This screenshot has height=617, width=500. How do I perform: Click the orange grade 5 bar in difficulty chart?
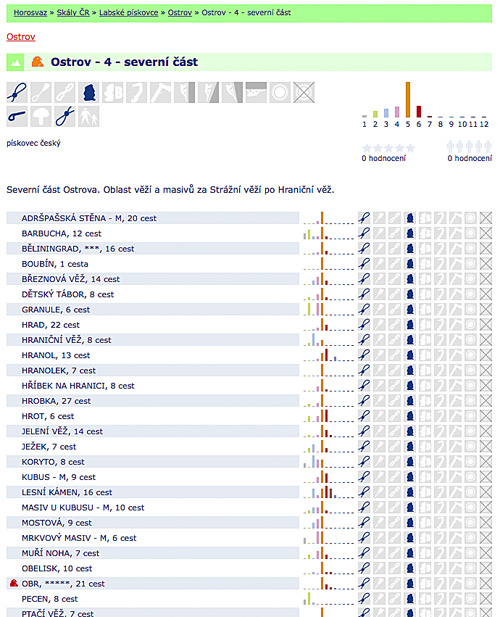[408, 100]
